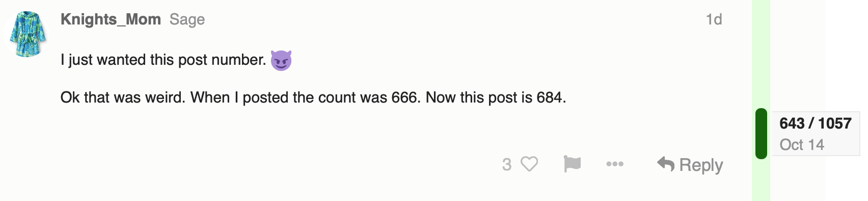Viewport: 868px width, 201px height.
Task: Click the "I just wanted this post number" text
Action: click(x=163, y=60)
